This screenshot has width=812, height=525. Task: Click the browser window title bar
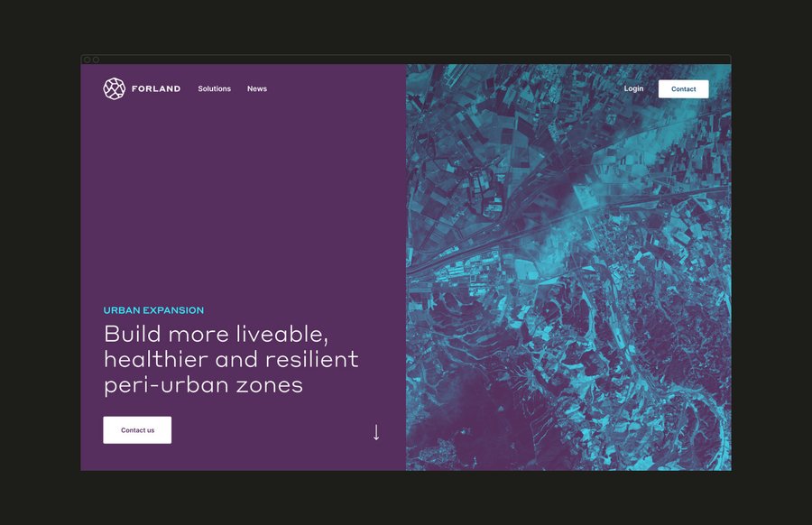(406, 60)
